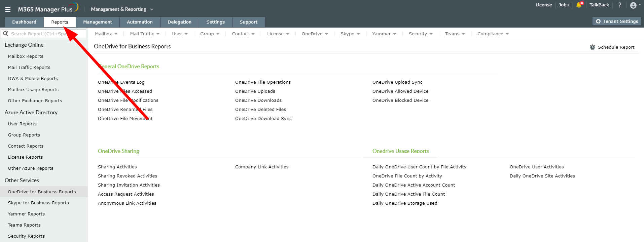This screenshot has height=242, width=644.
Task: Expand the Management & Reporting dropdown
Action: (x=122, y=9)
